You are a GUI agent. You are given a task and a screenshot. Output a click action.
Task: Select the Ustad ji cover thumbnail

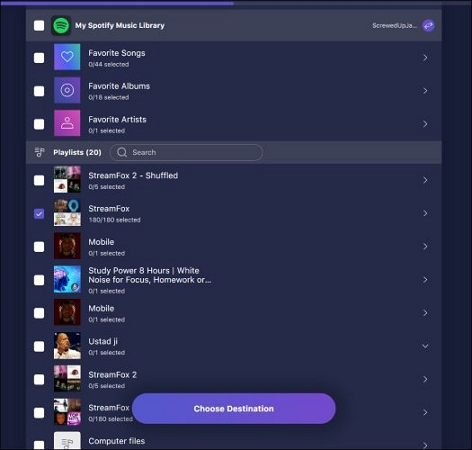coord(67,346)
